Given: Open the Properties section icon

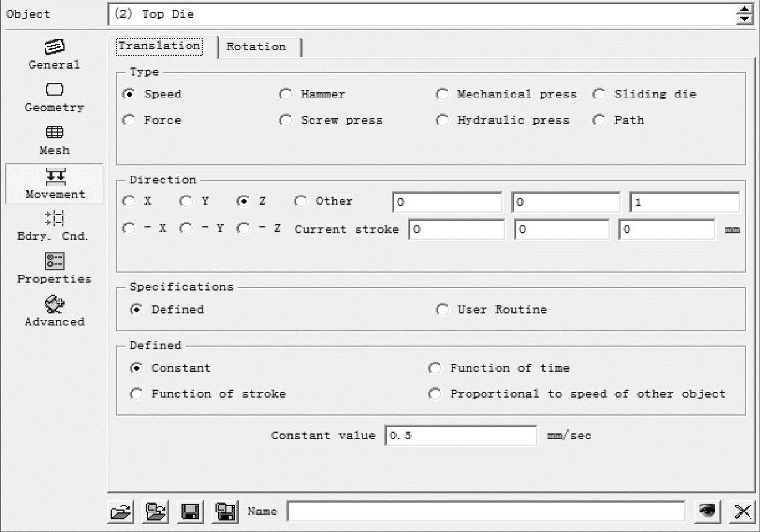Looking at the screenshot, I should (x=54, y=262).
